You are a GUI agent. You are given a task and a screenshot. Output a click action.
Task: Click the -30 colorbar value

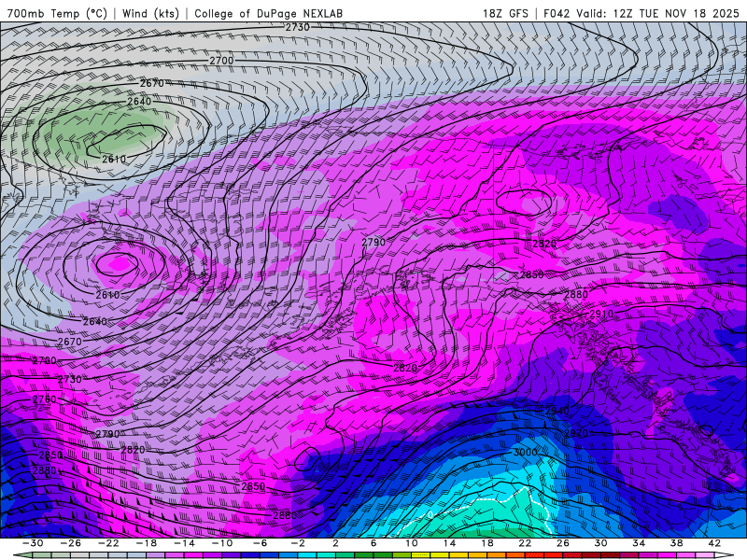click(x=33, y=543)
